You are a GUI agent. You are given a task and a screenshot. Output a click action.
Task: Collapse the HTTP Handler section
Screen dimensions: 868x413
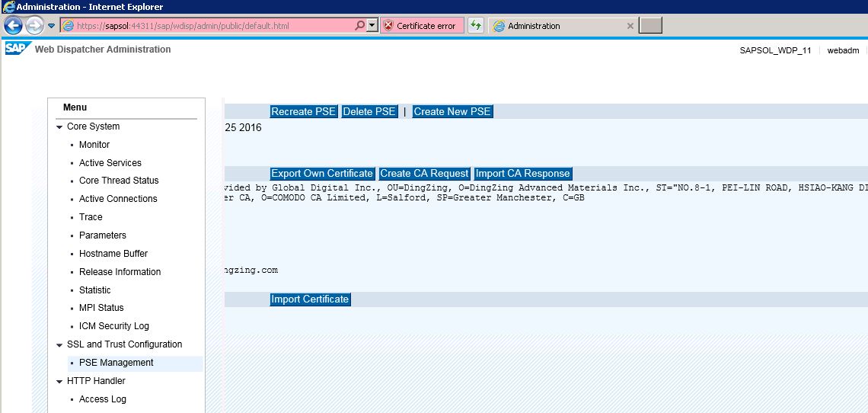click(x=59, y=382)
